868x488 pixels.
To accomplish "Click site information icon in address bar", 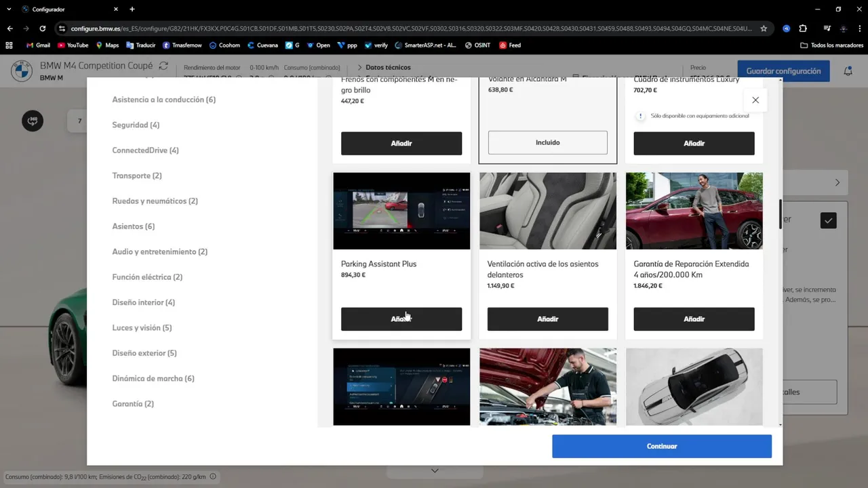I will (x=62, y=28).
